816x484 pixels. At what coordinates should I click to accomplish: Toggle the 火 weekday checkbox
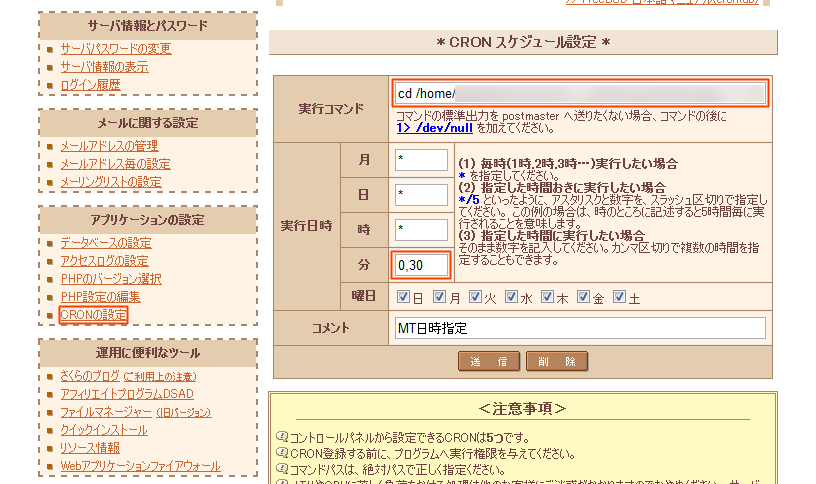tap(475, 297)
